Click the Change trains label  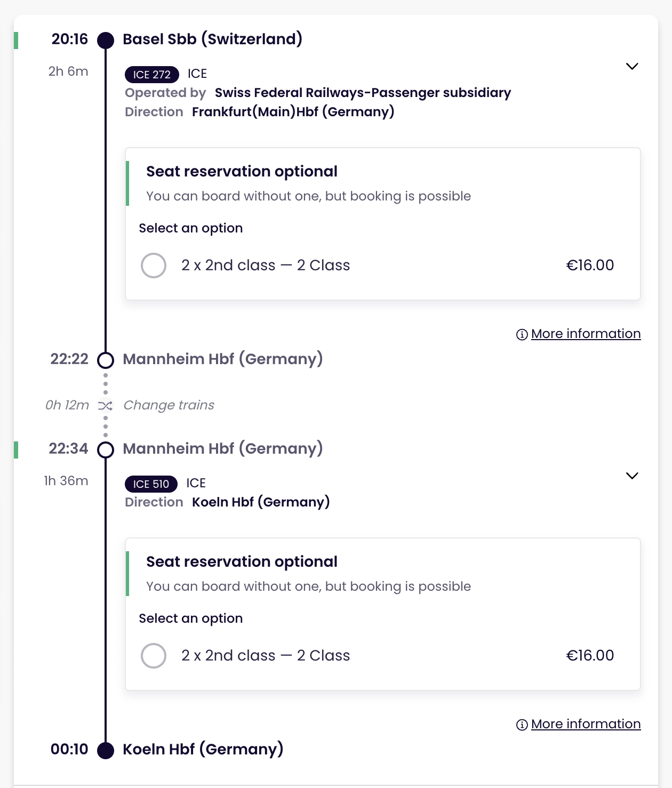pos(169,405)
